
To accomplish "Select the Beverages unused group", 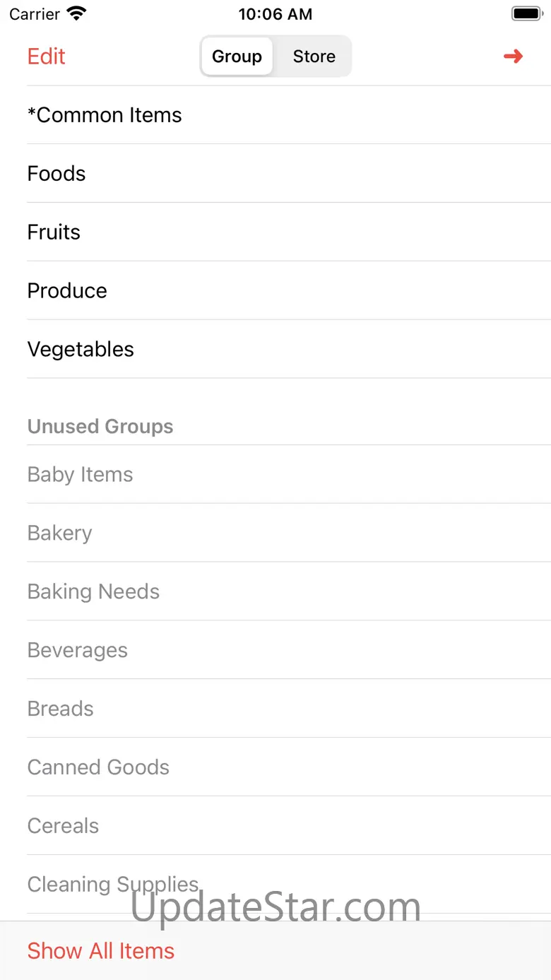I will click(78, 651).
